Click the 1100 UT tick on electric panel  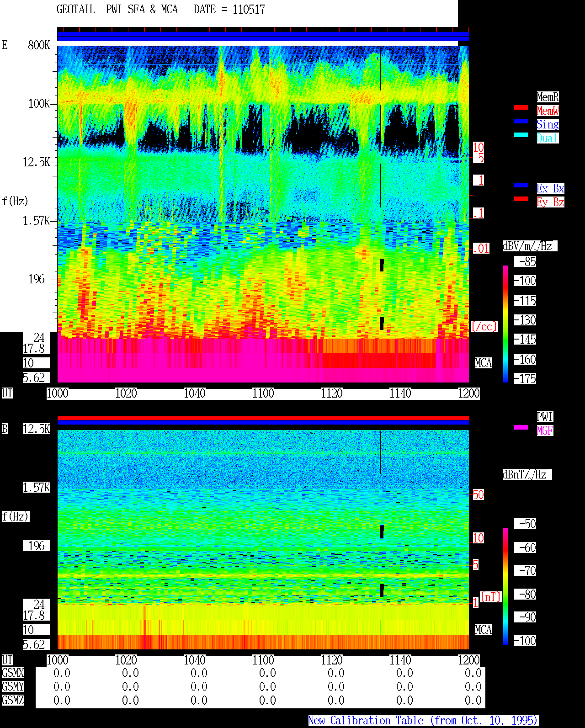pos(263,393)
